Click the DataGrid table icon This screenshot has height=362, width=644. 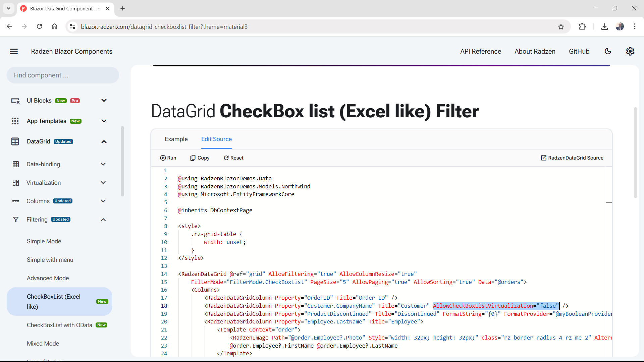point(15,141)
